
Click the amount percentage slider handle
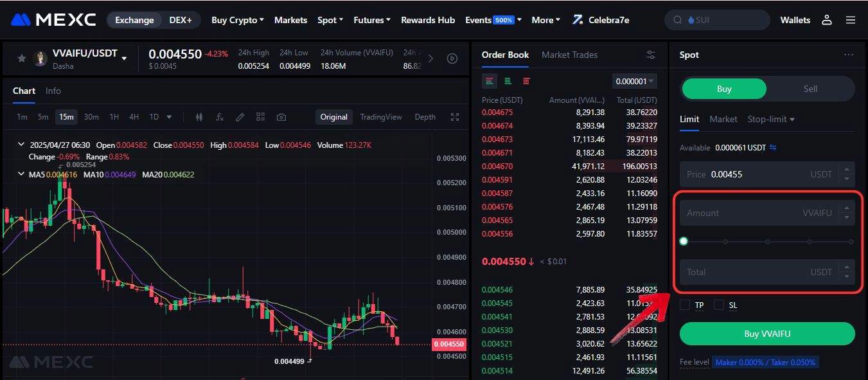684,241
